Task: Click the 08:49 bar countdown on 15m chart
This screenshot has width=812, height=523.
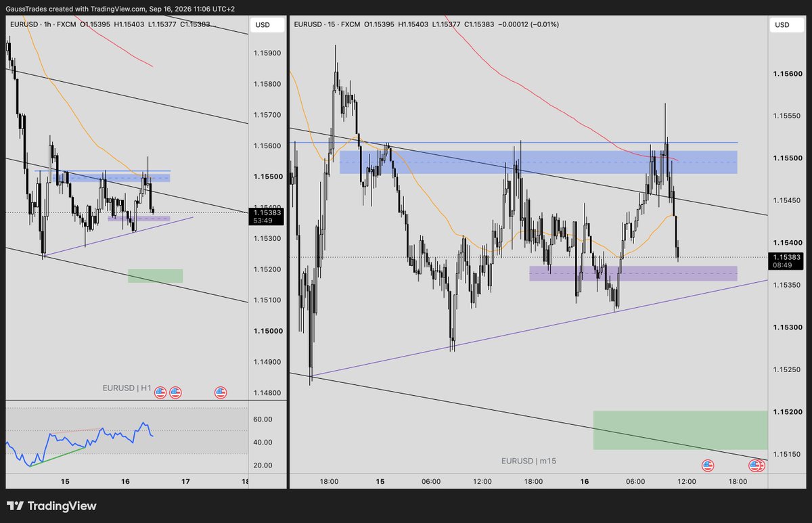Action: (782, 266)
